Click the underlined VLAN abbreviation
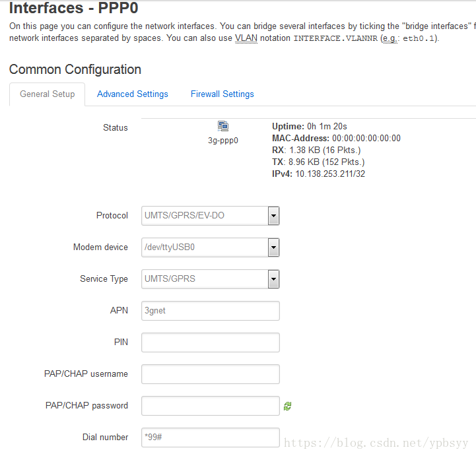The image size is (476, 456). pyautogui.click(x=246, y=38)
